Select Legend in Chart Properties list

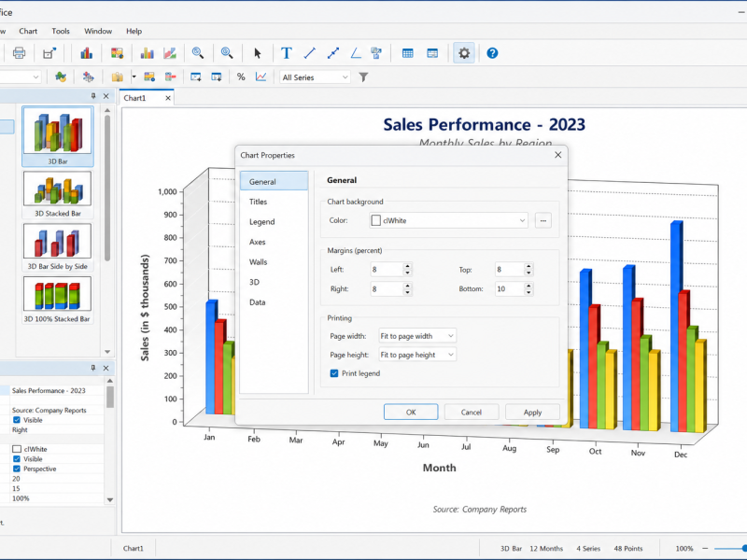point(274,222)
